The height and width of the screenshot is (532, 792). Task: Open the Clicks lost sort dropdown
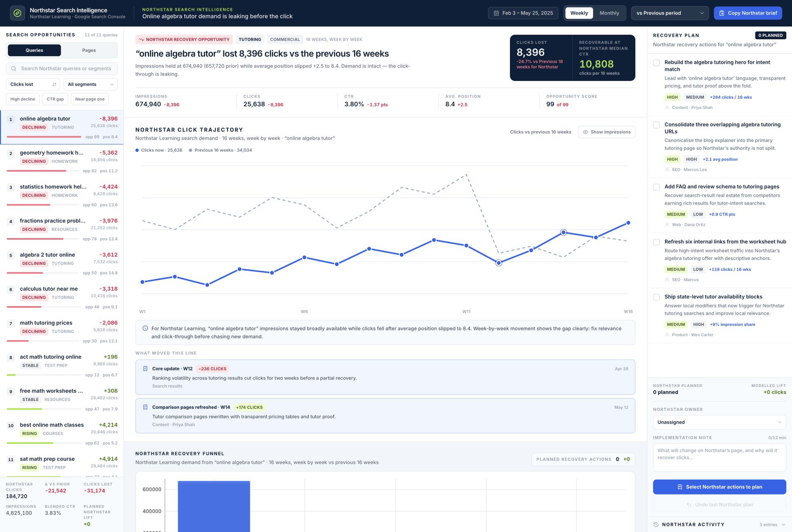[33, 85]
